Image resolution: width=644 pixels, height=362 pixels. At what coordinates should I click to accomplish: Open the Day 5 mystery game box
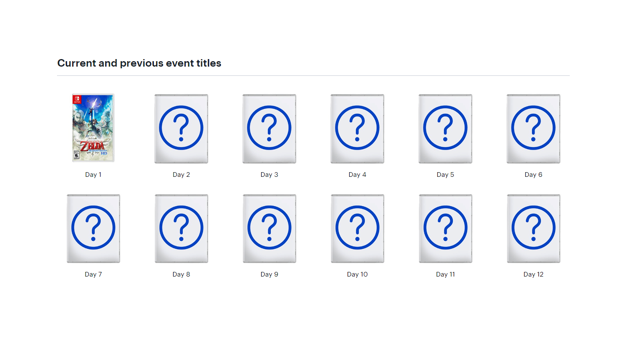[x=445, y=128]
